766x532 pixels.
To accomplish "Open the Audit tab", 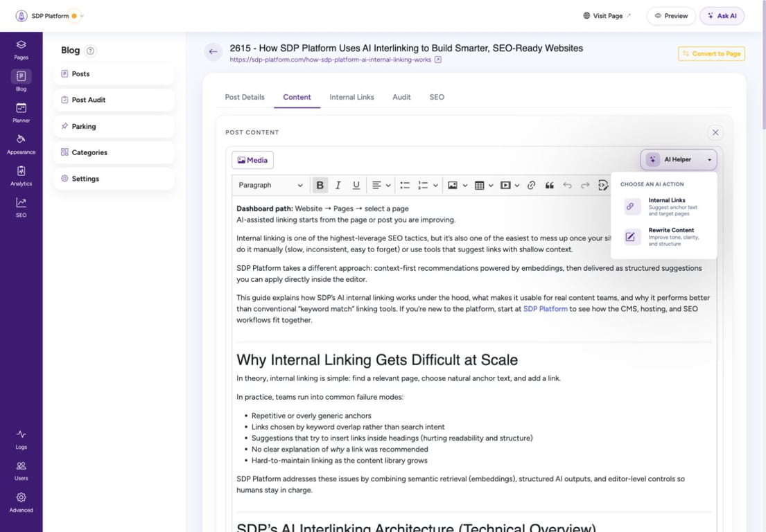I will (401, 97).
